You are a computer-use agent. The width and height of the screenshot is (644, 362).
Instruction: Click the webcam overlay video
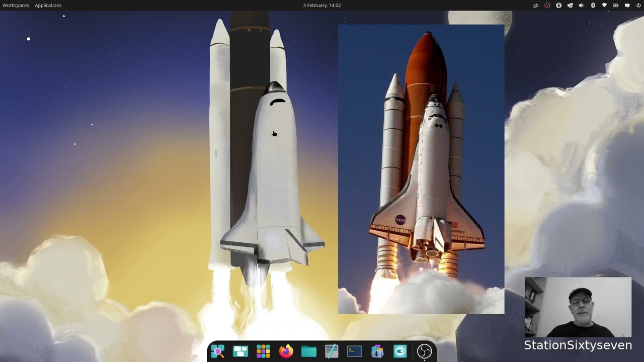pyautogui.click(x=578, y=307)
